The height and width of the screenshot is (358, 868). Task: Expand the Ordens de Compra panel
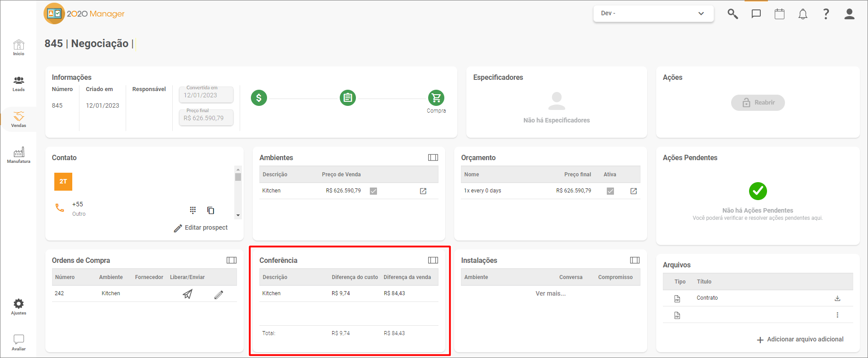232,260
